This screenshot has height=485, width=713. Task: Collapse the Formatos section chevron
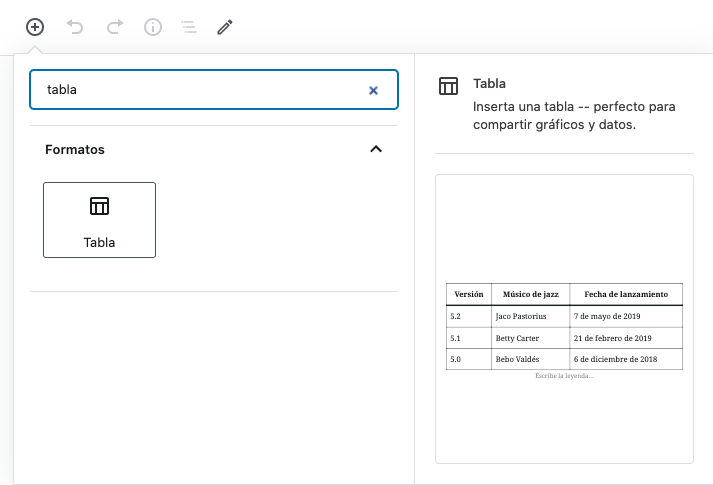pos(376,149)
